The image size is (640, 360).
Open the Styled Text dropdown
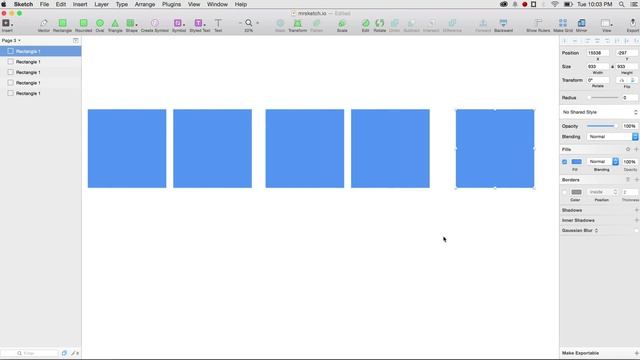point(200,25)
